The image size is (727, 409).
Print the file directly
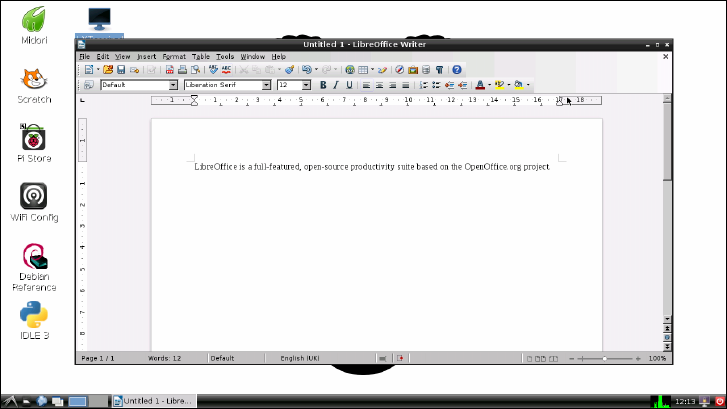pos(183,70)
